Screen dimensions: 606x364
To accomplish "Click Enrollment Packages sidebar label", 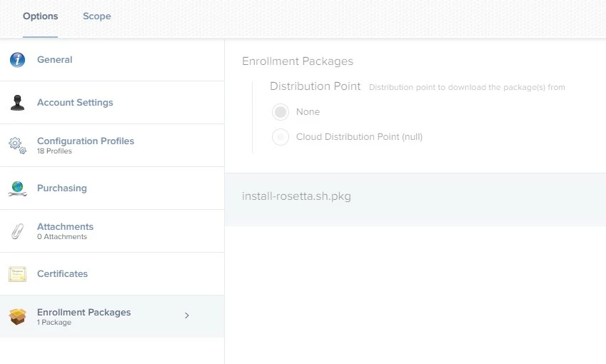I will pos(84,312).
